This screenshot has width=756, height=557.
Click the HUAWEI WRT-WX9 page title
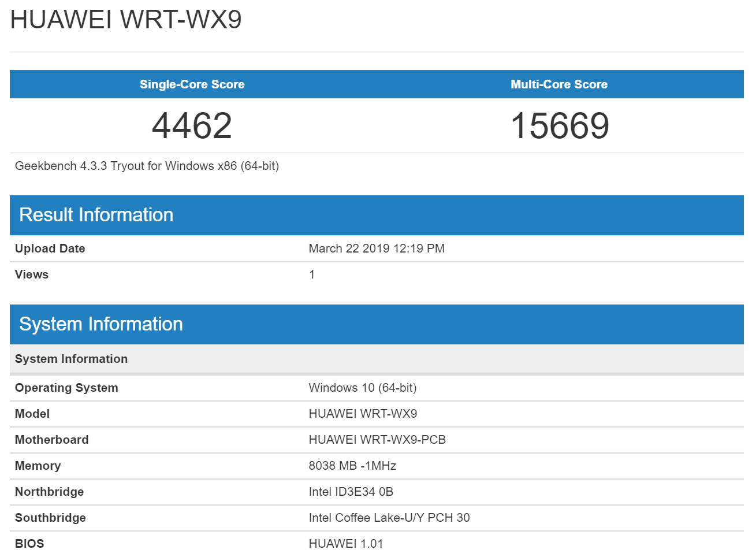[125, 19]
